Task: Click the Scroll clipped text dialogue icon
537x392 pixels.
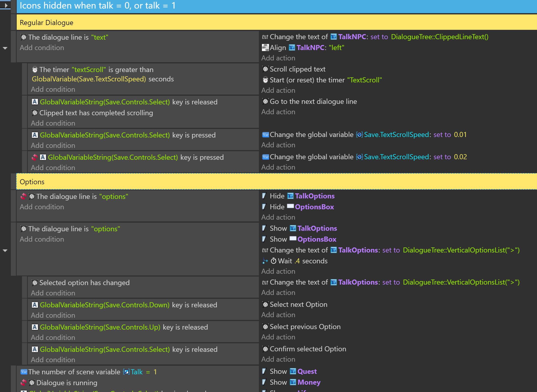Action: 265,69
